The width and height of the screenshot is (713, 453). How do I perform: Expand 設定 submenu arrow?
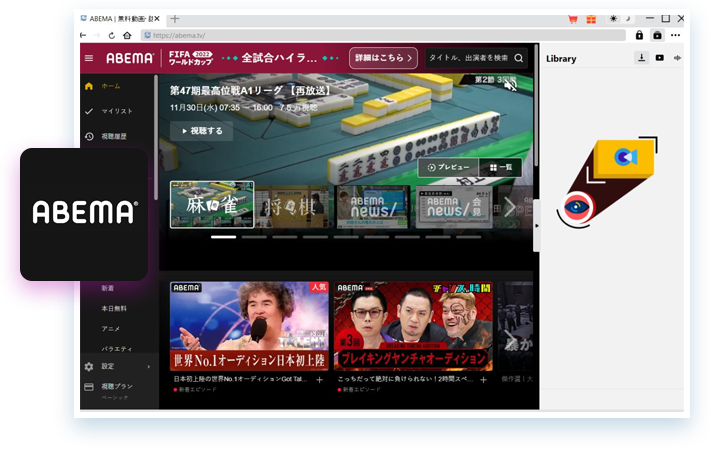coord(149,367)
